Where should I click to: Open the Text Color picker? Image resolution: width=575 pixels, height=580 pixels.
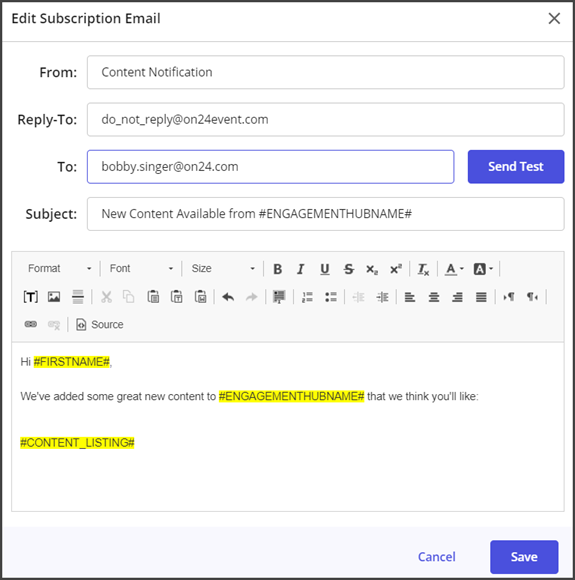[454, 269]
